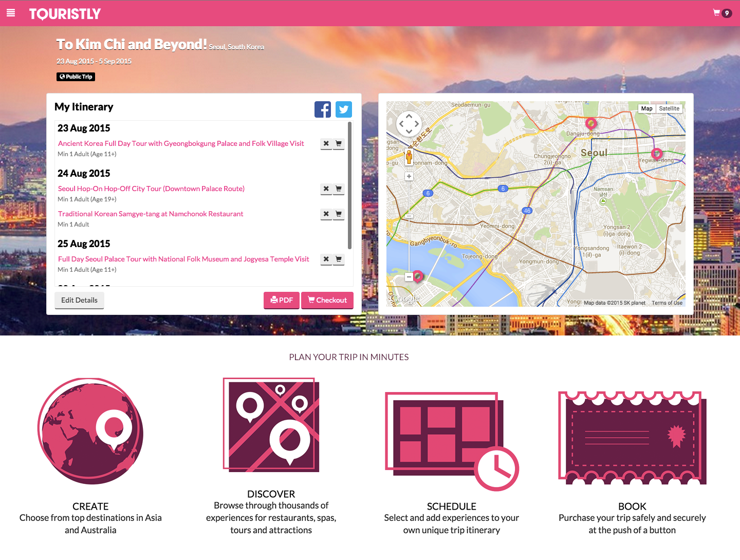740x560 pixels.
Task: Share itinerary on Twitter
Action: pyautogui.click(x=344, y=109)
